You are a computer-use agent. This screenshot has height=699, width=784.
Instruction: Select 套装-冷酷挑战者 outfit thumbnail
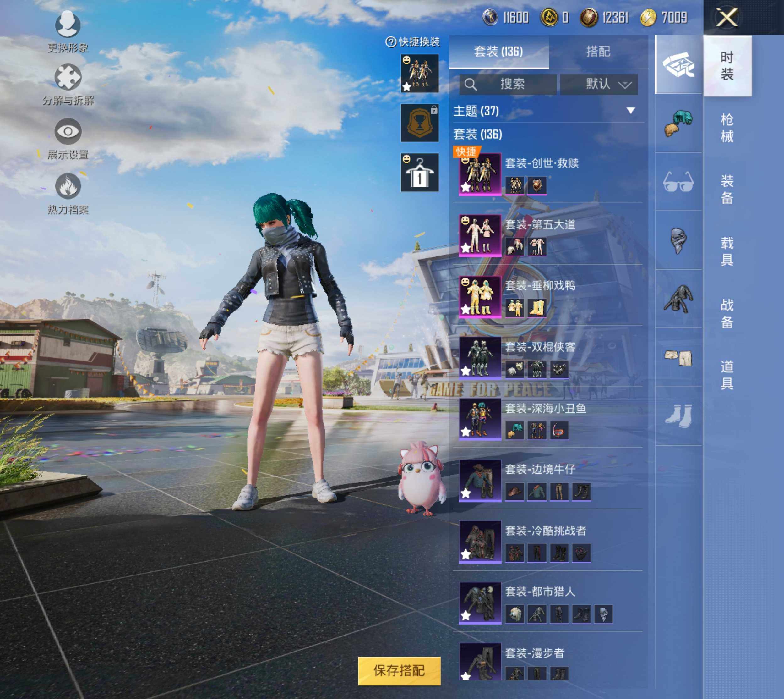tap(480, 542)
